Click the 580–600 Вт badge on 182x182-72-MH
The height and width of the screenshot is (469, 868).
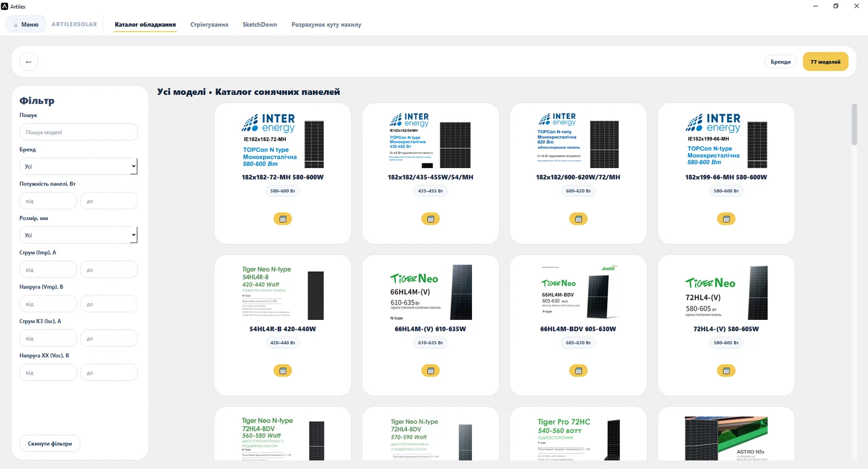(x=283, y=191)
